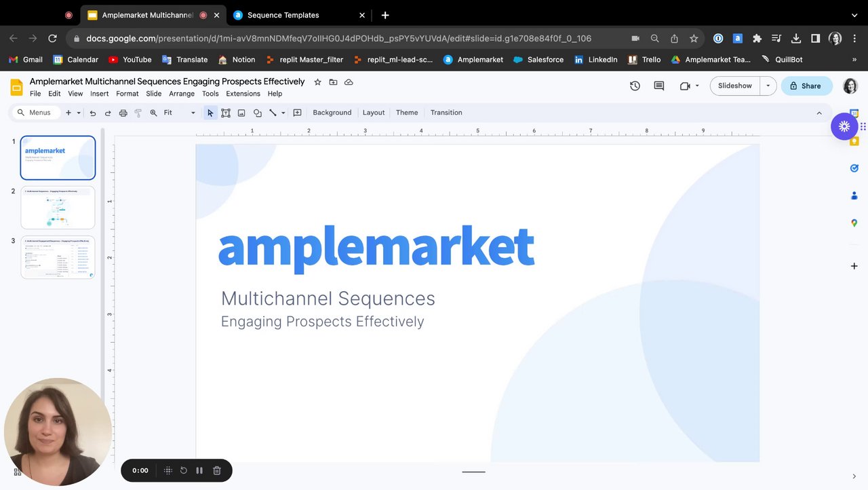This screenshot has height=490, width=868.
Task: Delete the recording with the trash icon
Action: pyautogui.click(x=217, y=470)
